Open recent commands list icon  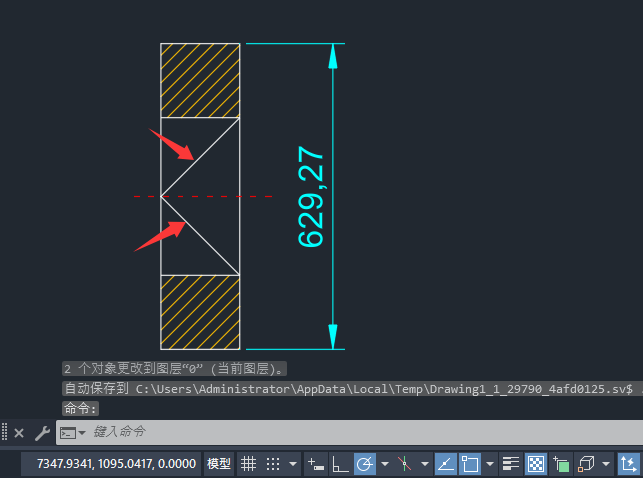click(x=72, y=433)
